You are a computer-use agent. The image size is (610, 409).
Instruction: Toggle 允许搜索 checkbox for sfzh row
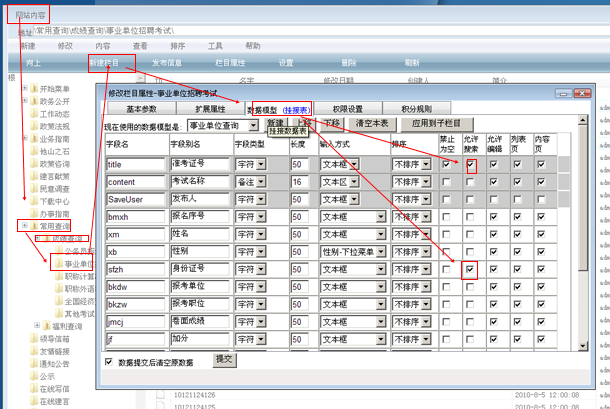[x=470, y=269]
